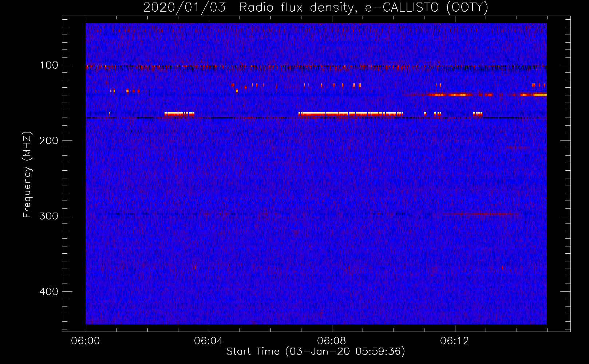Viewport: 589px width, 364px height.
Task: Click the 06:12 time tick label
Action: pos(455,341)
